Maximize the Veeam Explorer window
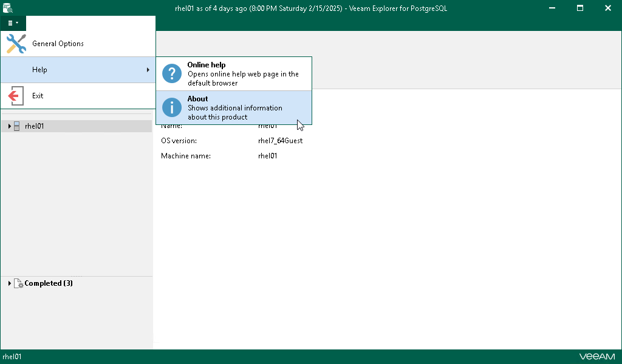This screenshot has width=622, height=364. tap(580, 8)
